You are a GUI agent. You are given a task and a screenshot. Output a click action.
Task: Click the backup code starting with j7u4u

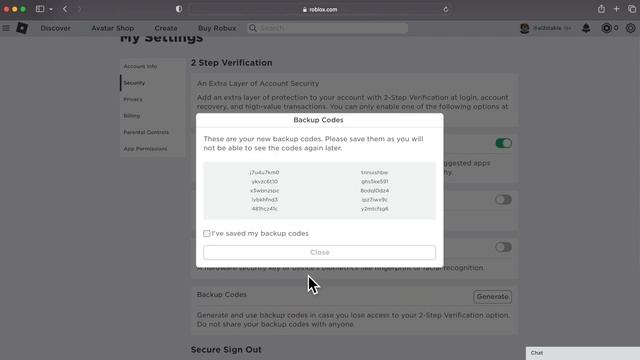click(264, 173)
